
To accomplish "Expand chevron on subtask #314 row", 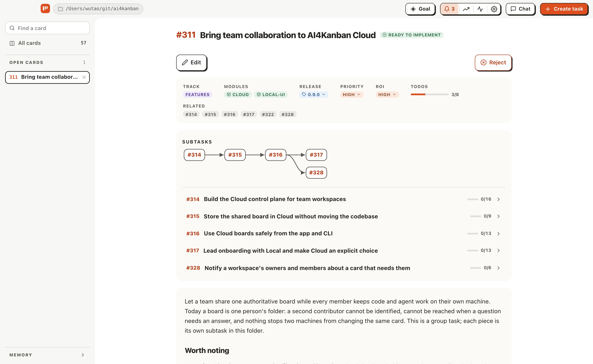I will (498, 199).
